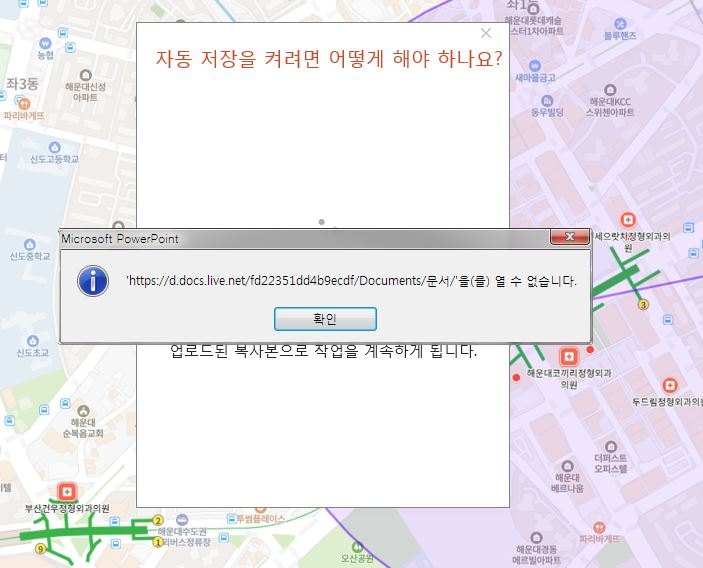Click the 확인 button in the PowerPoint dialog
The height and width of the screenshot is (568, 703).
point(325,319)
